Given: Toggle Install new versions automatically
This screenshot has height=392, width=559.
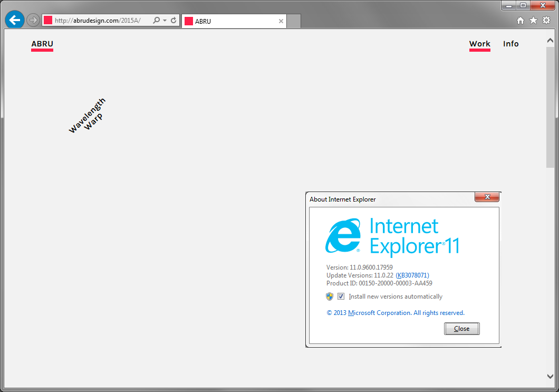Looking at the screenshot, I should tap(341, 296).
